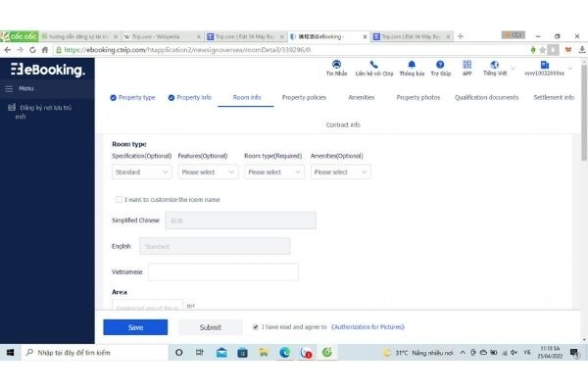Open the Tin Nhắn messages icon

(336, 65)
